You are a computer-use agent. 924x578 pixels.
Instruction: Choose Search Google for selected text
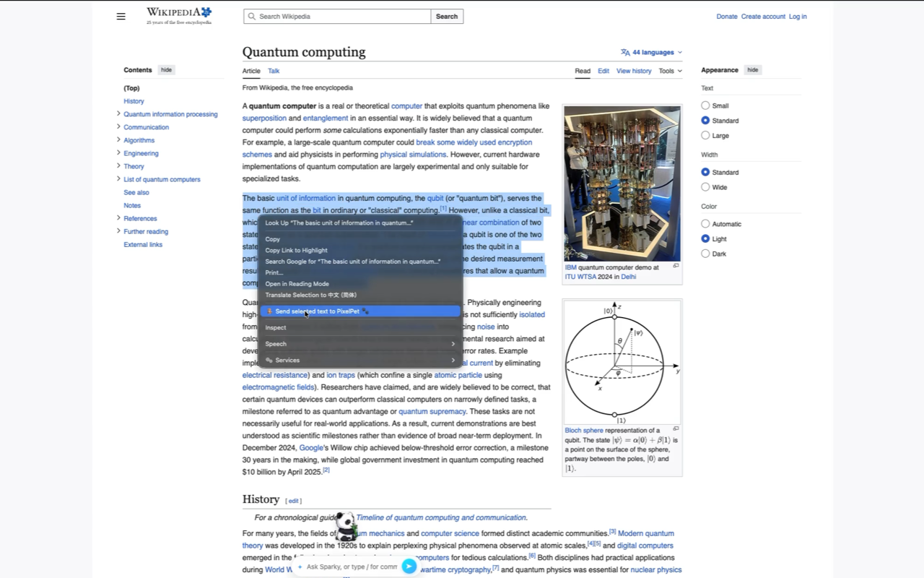(x=360, y=262)
